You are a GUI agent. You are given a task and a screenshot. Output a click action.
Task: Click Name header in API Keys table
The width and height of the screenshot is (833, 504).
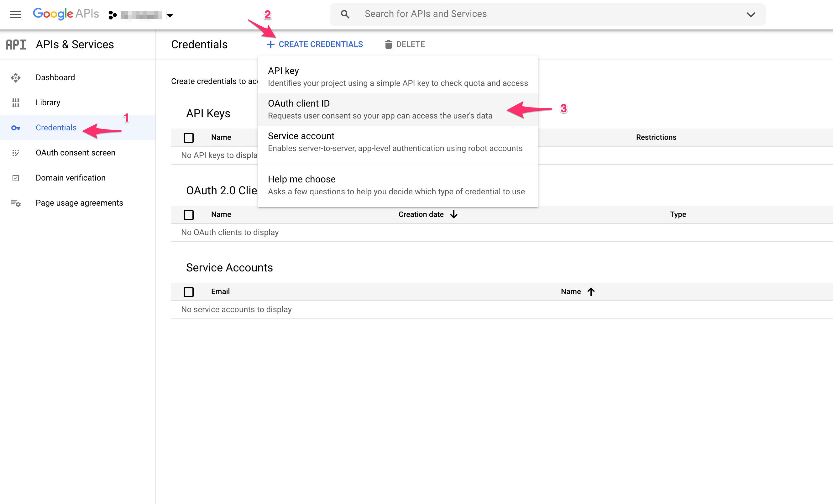(221, 137)
